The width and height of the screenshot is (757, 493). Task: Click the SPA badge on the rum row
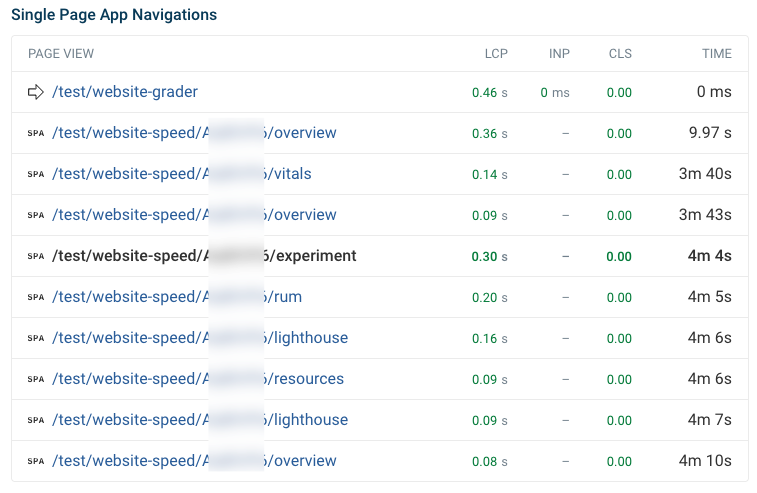[x=36, y=297]
